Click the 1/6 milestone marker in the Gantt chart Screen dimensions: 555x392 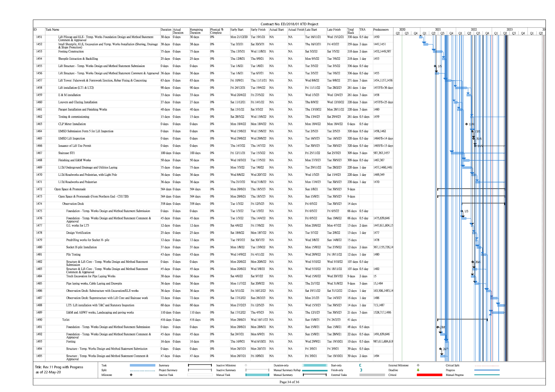pyautogui.click(x=435, y=66)
